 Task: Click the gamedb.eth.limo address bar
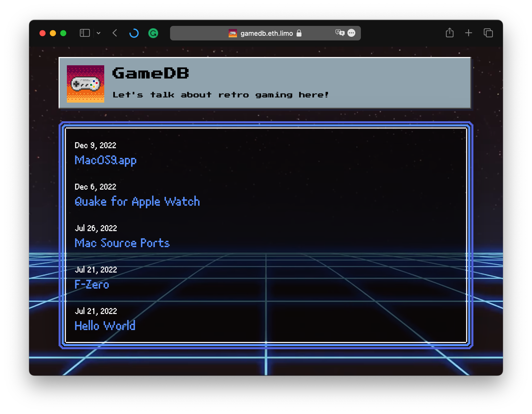pyautogui.click(x=265, y=33)
